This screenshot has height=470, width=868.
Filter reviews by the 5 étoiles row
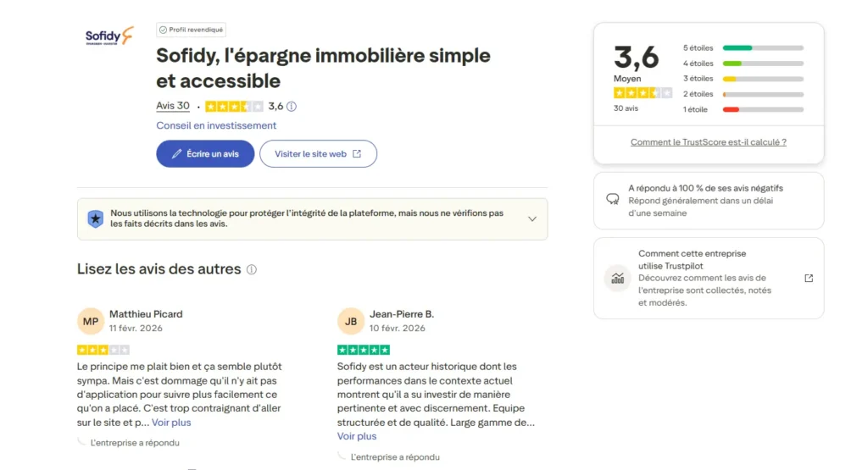[x=743, y=48]
